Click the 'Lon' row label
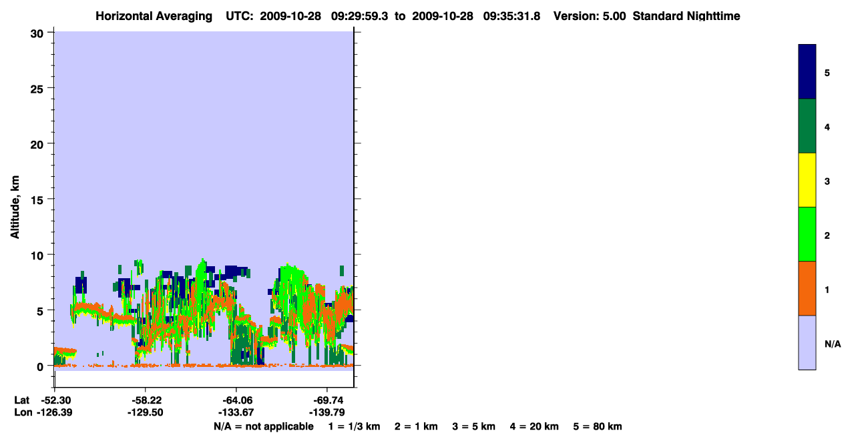This screenshot has width=868, height=445. click(x=22, y=413)
